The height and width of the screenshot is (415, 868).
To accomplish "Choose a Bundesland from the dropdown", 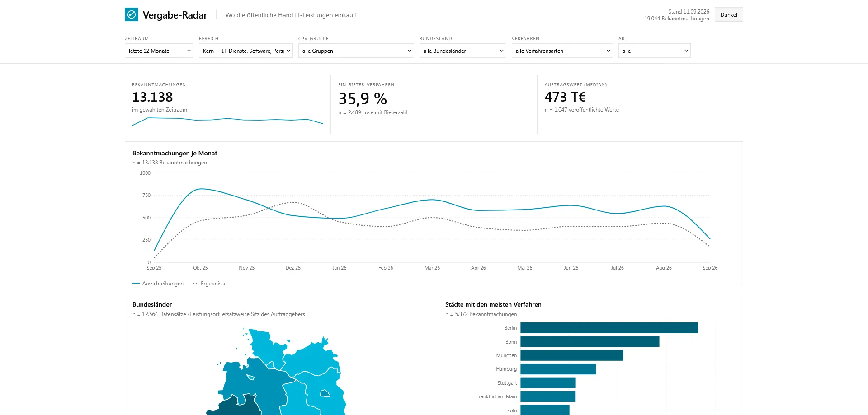I will coord(463,51).
